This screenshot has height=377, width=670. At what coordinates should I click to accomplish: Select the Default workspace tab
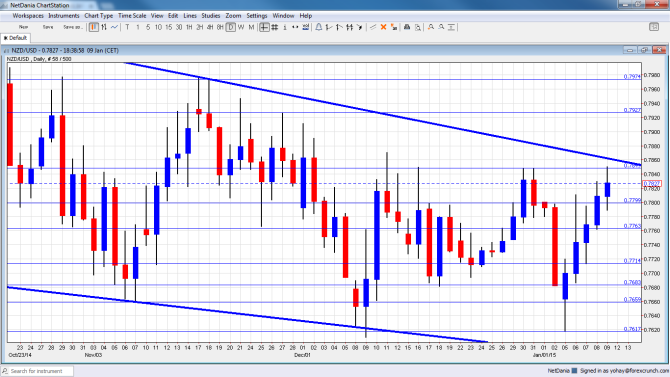pyautogui.click(x=15, y=38)
